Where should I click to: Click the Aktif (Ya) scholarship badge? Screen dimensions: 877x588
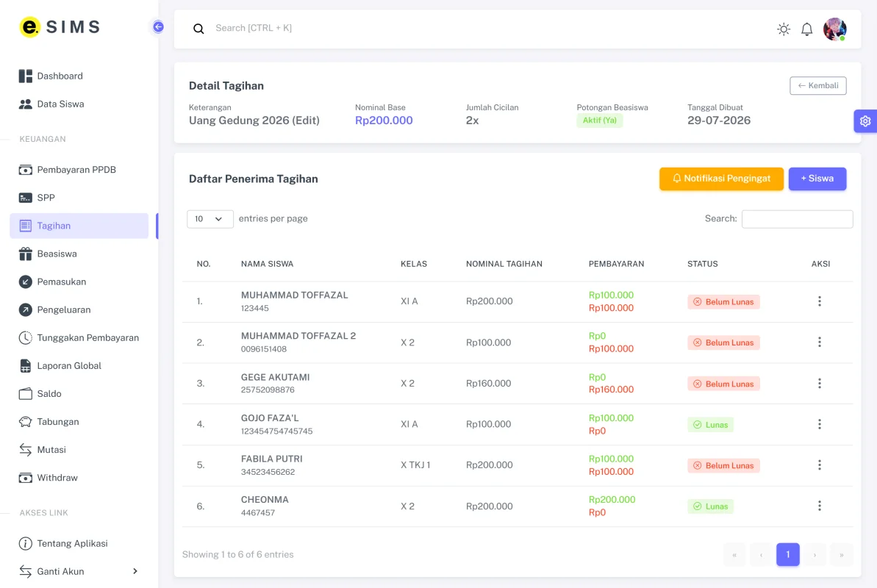(x=600, y=121)
